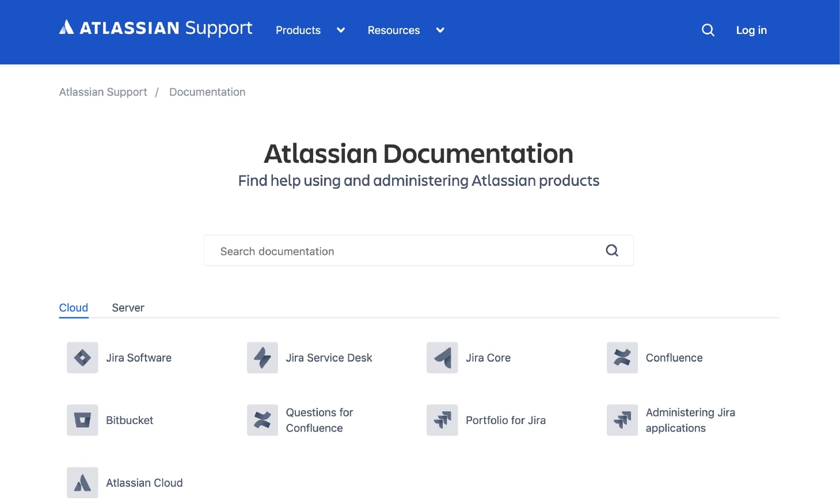Open the Jira Core documentation link
The image size is (840, 504).
click(x=488, y=358)
